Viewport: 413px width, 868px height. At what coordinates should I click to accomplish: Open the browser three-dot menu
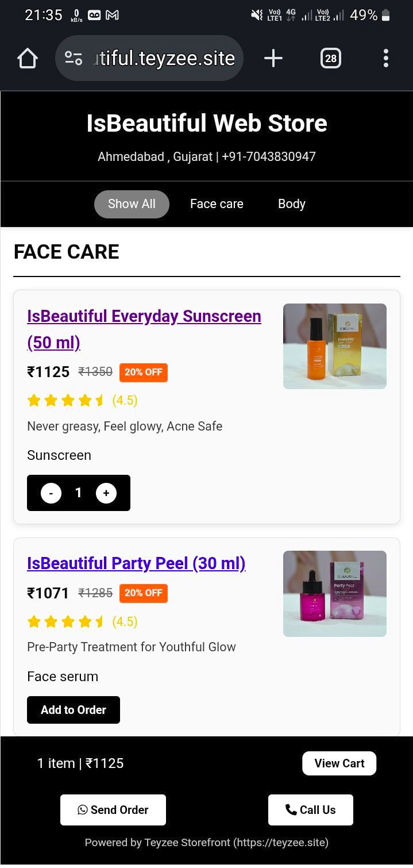pyautogui.click(x=385, y=58)
